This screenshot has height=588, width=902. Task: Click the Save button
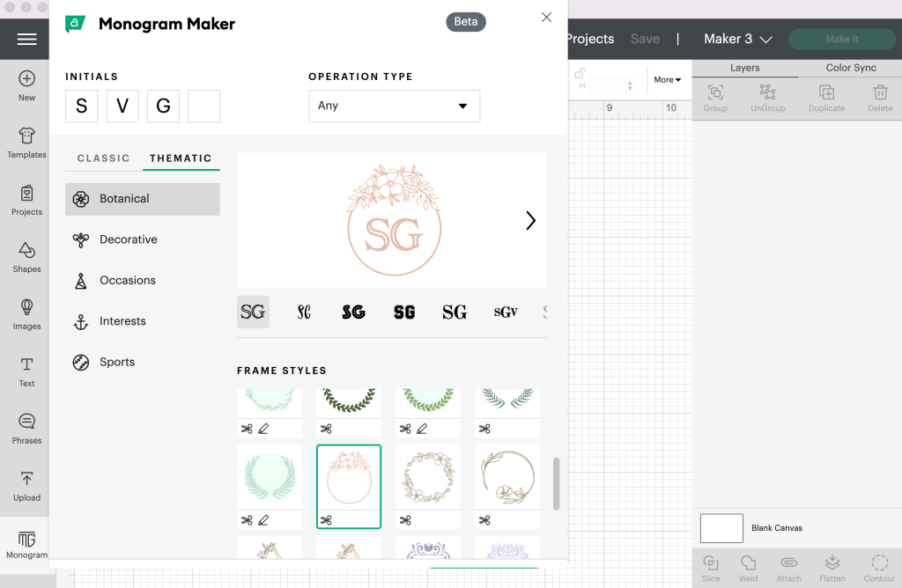[x=645, y=39]
